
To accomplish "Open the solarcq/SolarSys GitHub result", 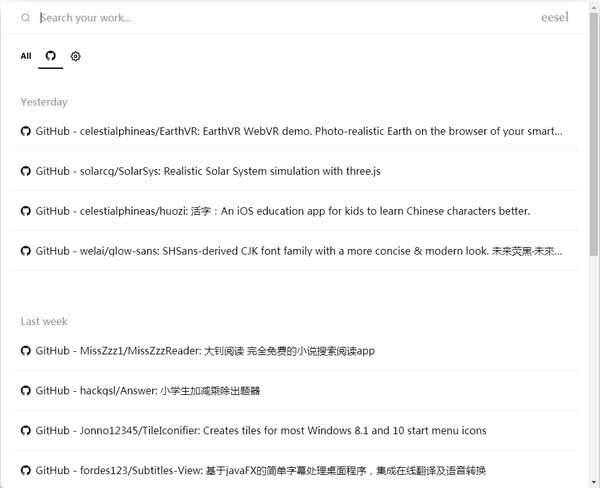I will (295, 171).
